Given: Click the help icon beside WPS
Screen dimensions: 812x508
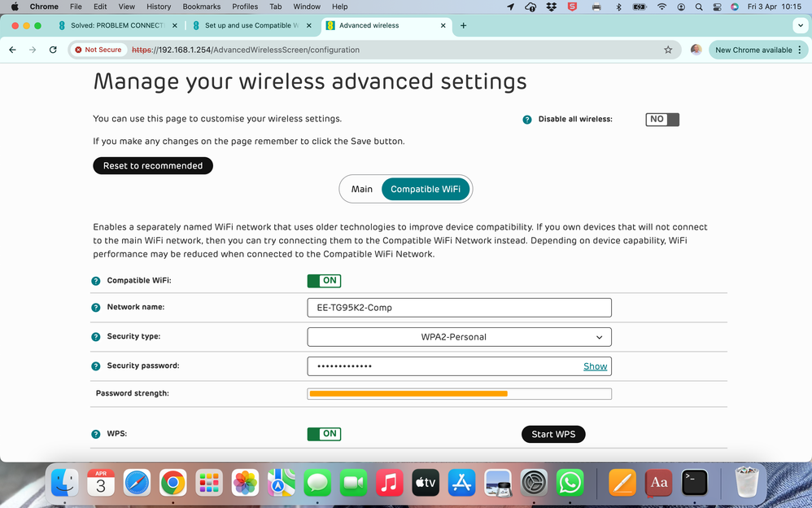Looking at the screenshot, I should tap(96, 435).
